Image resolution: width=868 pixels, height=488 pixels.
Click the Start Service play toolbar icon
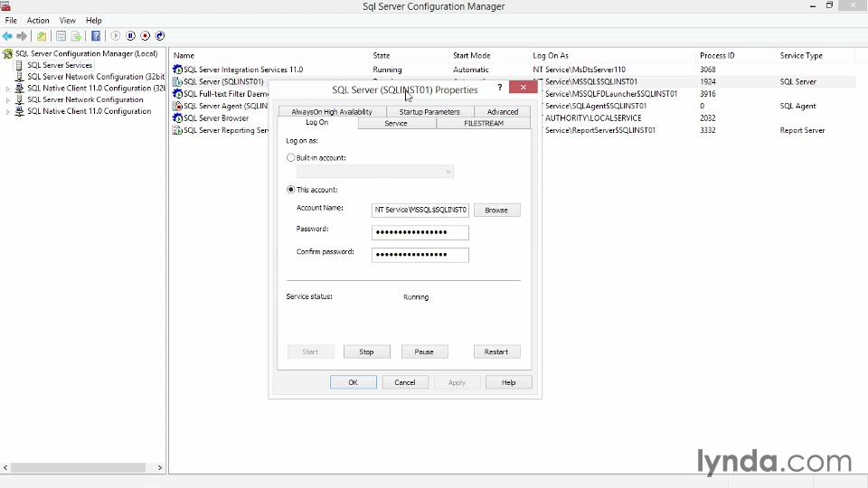[115, 36]
